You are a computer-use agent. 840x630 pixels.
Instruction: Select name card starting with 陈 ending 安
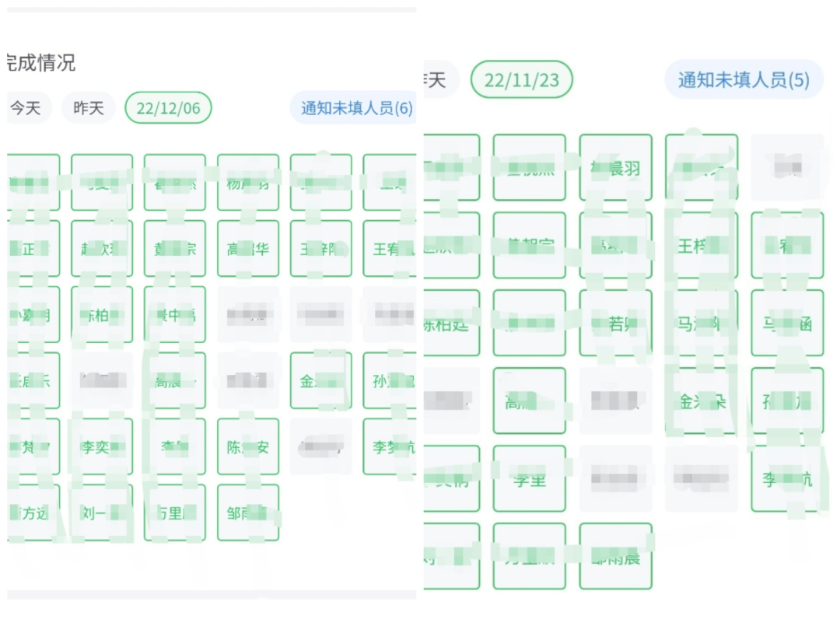click(248, 446)
